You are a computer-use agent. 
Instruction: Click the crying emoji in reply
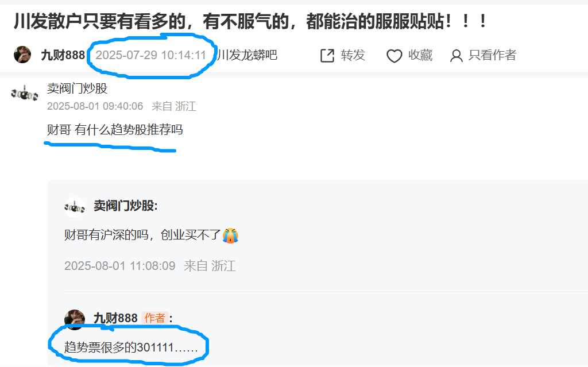[230, 235]
